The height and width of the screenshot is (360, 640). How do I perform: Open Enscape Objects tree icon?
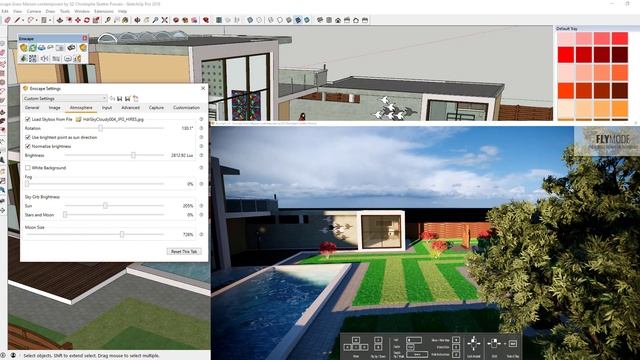24,58
